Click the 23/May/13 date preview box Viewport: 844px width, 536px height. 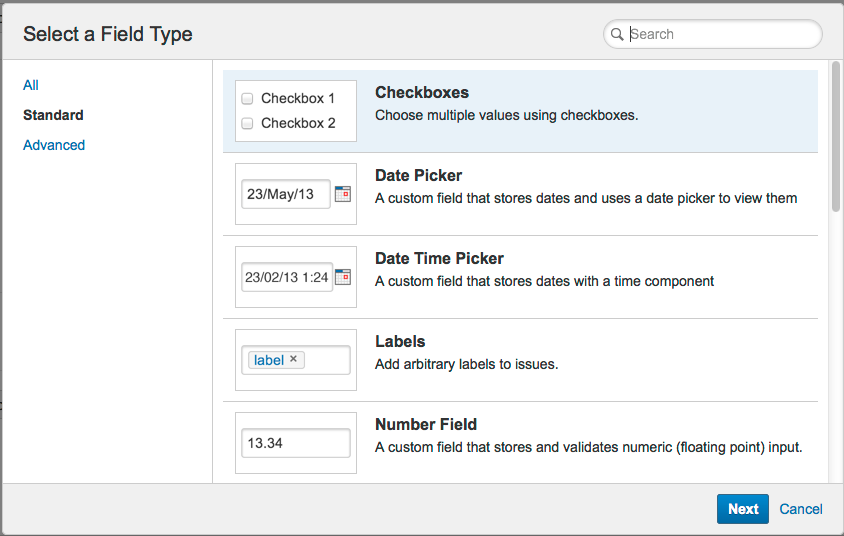pos(285,194)
